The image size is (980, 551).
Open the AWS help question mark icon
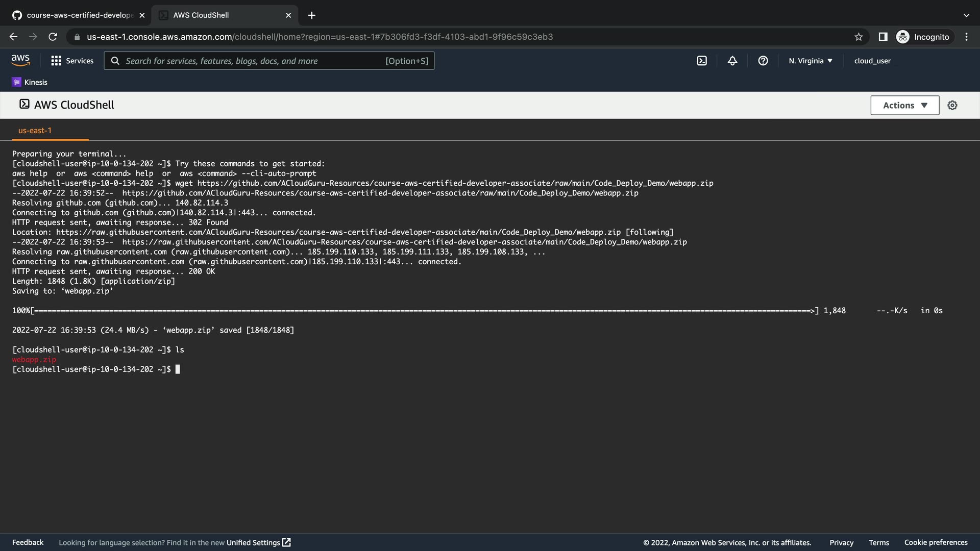[763, 61]
